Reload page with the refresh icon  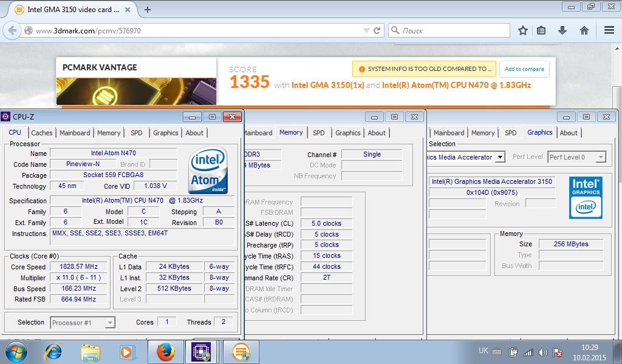pos(377,30)
